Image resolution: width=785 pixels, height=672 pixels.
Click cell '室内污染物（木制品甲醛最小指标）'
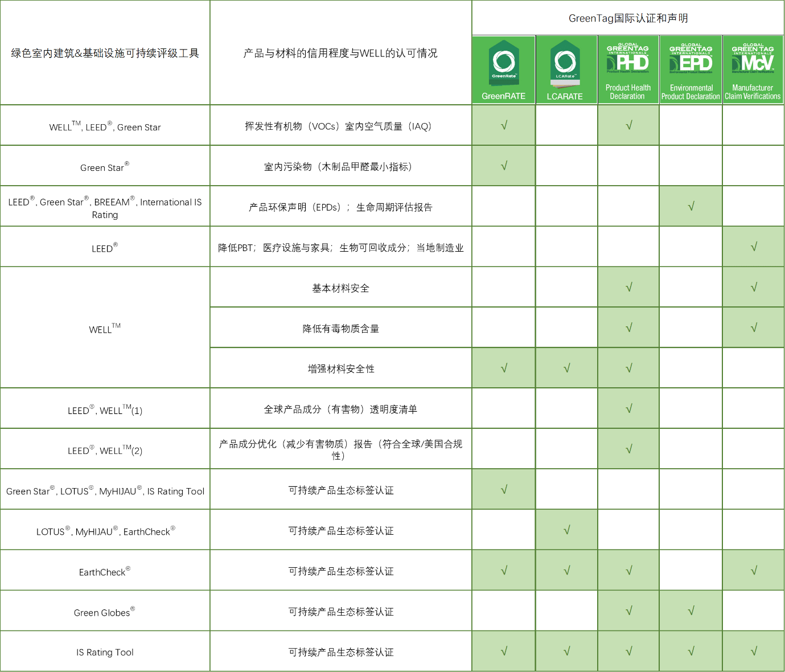tap(341, 166)
